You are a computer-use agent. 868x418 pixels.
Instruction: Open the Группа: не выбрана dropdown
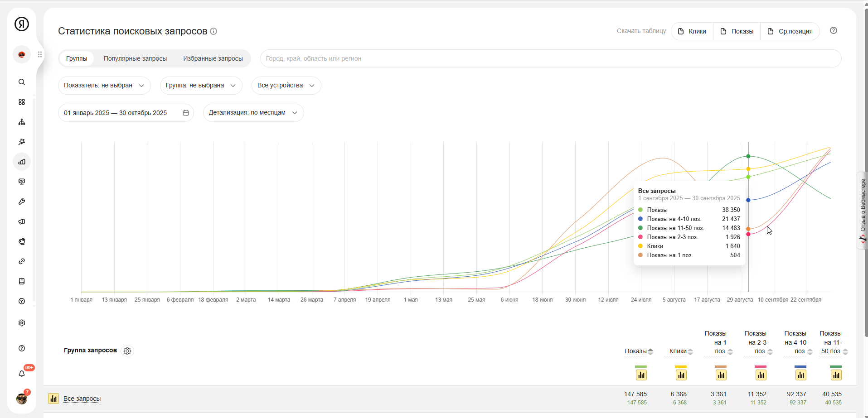(201, 86)
